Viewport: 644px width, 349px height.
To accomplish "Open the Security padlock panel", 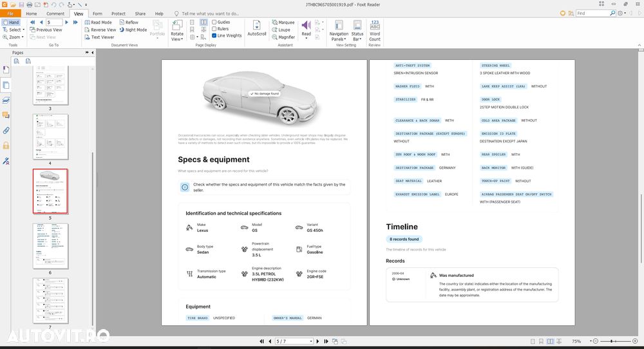I will pos(6,146).
